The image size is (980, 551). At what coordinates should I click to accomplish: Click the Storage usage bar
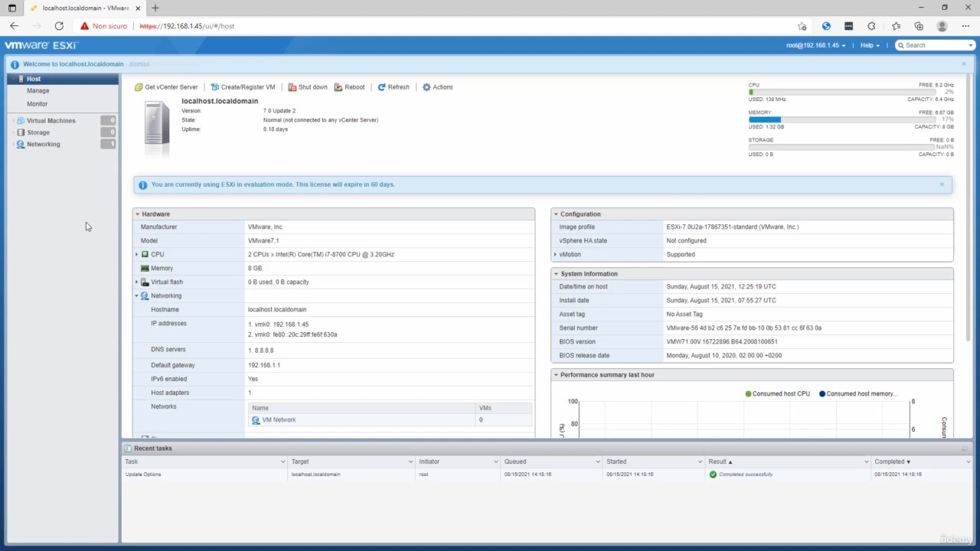pyautogui.click(x=841, y=147)
